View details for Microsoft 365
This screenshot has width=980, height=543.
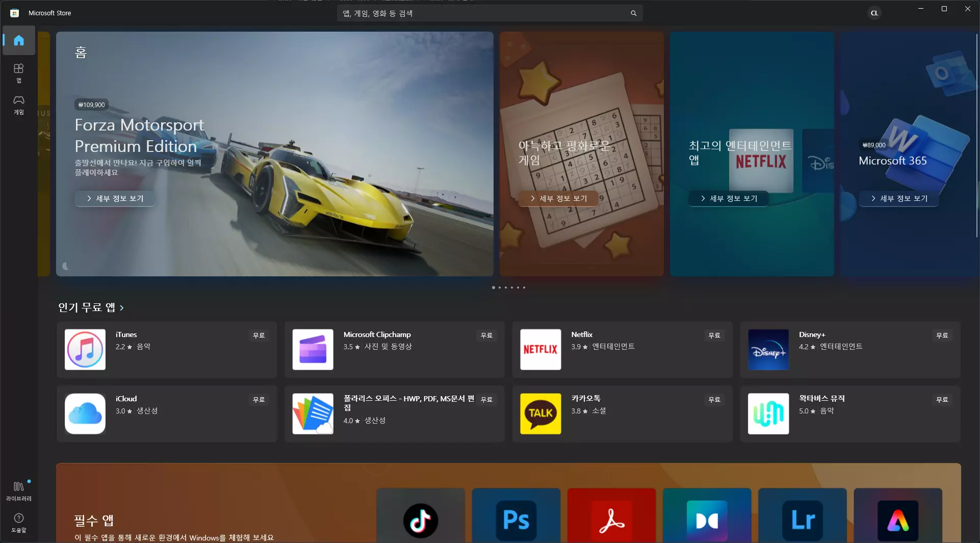[899, 198]
